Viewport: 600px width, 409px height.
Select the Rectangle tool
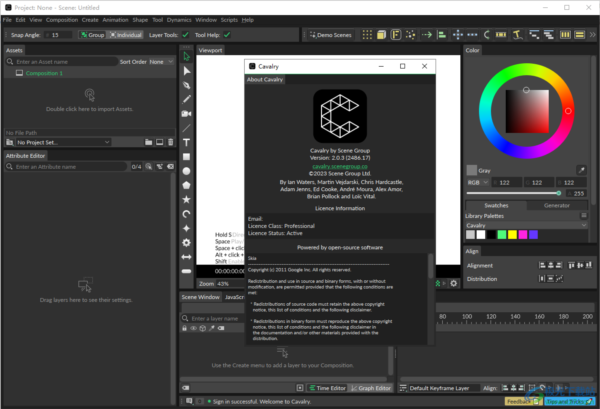tap(186, 157)
